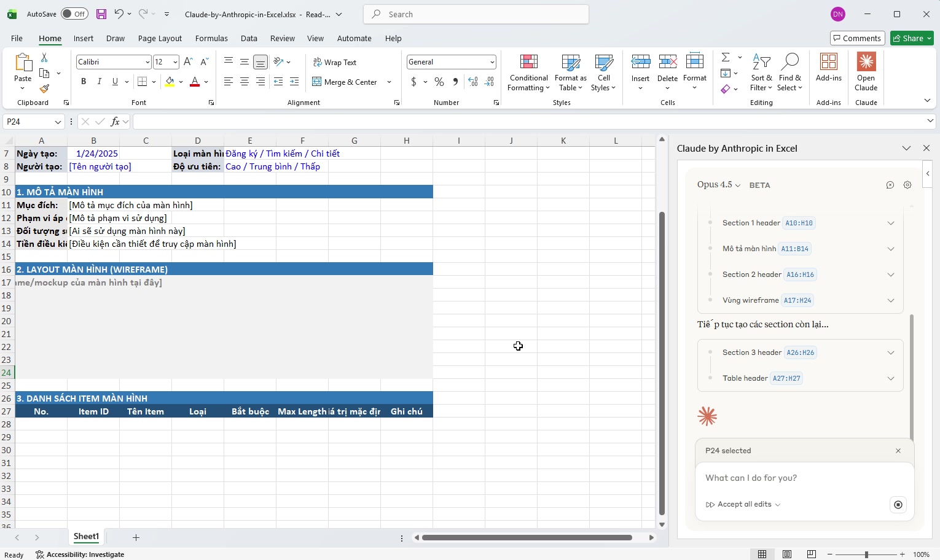Toggle Wrap Text
The height and width of the screenshot is (560, 940).
point(335,62)
